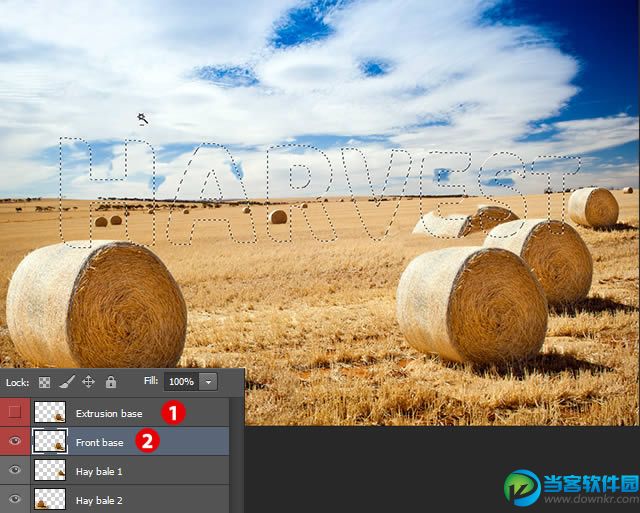
Task: Select the 'Front base' layer name
Action: coord(100,442)
